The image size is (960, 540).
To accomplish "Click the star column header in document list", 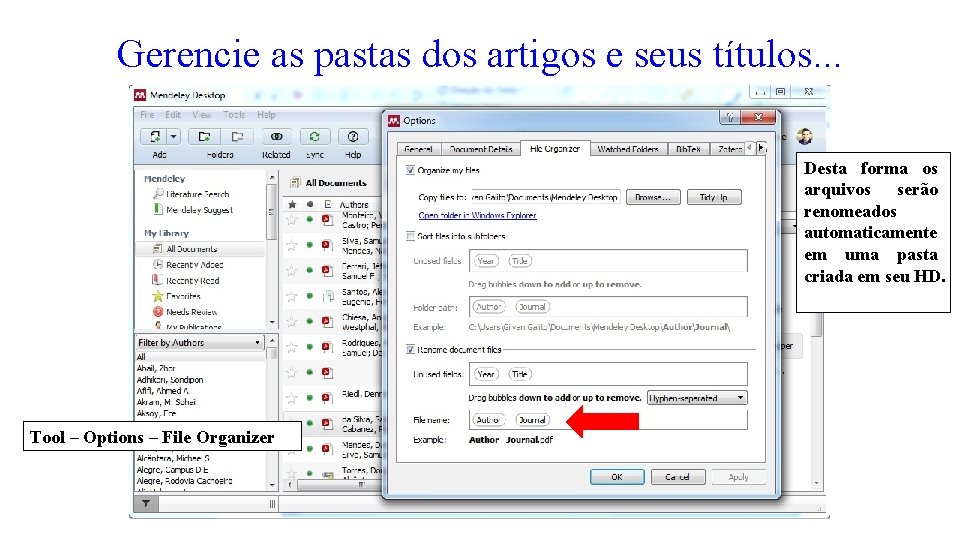I will coord(292,204).
